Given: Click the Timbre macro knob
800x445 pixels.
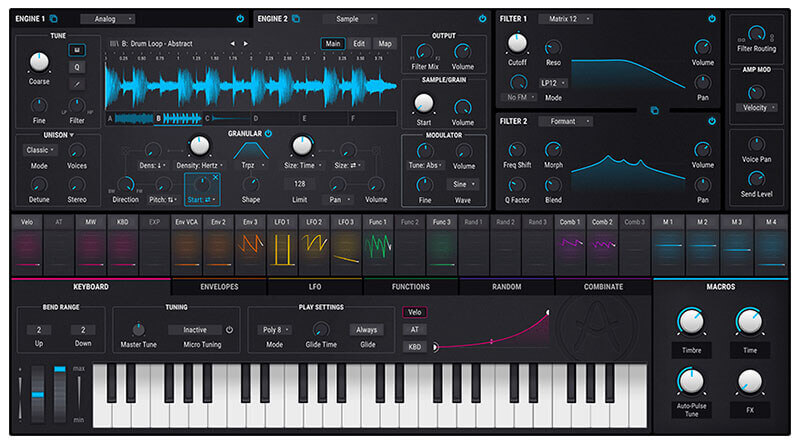Looking at the screenshot, I should pyautogui.click(x=691, y=322).
